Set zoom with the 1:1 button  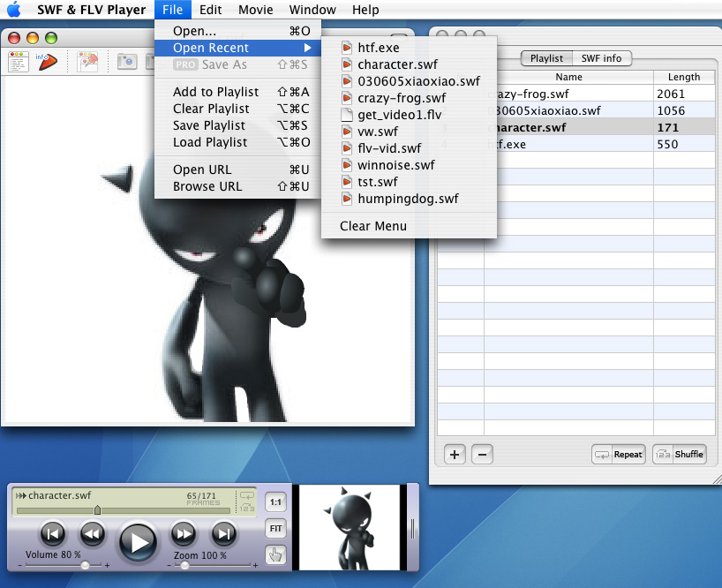[x=275, y=501]
